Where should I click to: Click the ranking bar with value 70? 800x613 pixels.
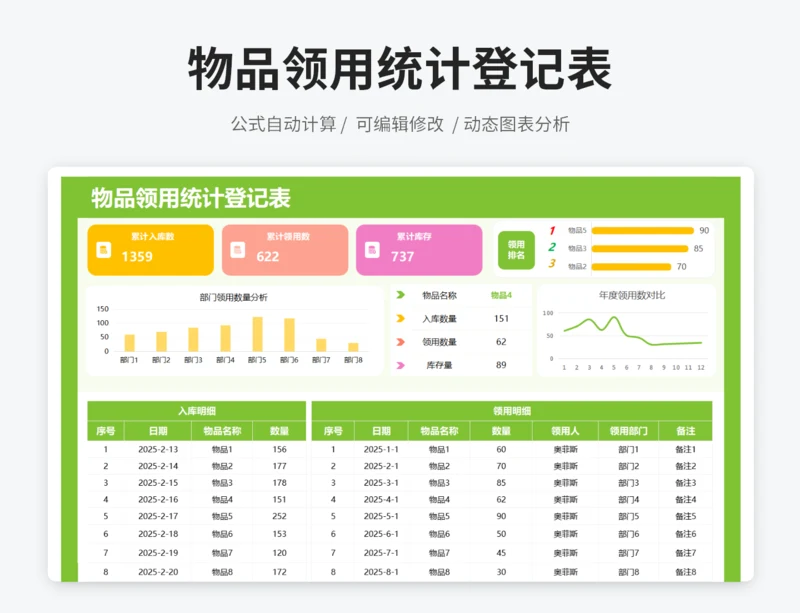tap(631, 266)
